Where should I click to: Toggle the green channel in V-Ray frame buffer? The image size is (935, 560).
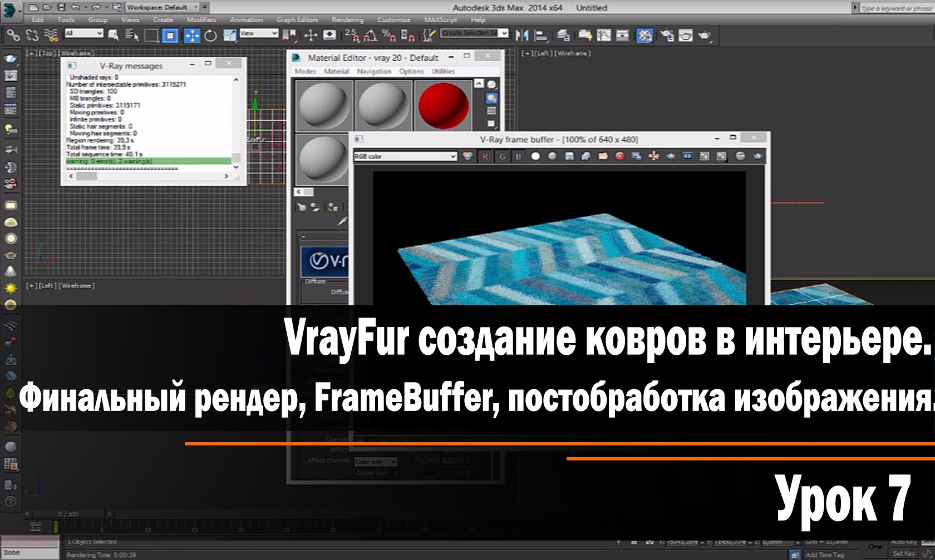tap(502, 157)
